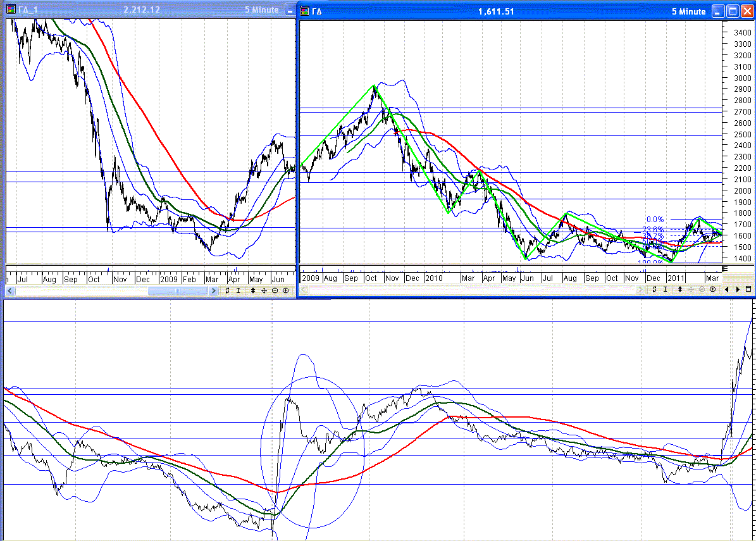Click the horizontal scrollbar thumb in ΓΔ_1 chart
756x541 pixels.
[x=177, y=290]
